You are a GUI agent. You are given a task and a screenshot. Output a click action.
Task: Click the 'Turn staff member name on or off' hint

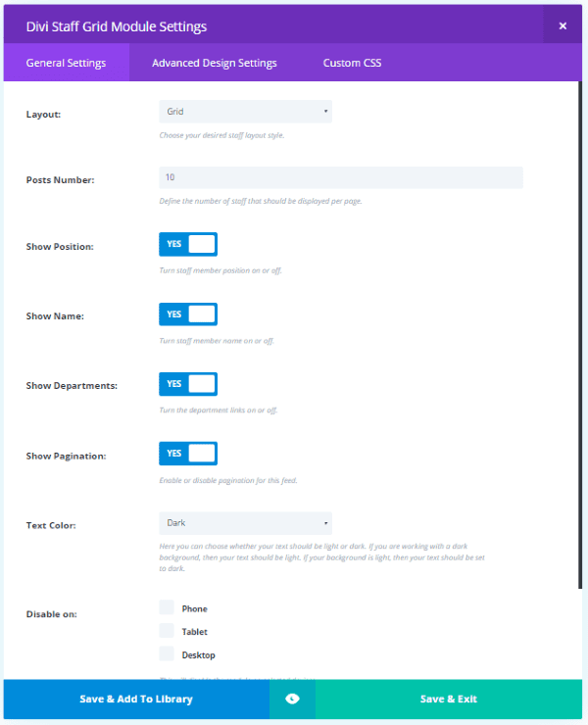coord(217,341)
